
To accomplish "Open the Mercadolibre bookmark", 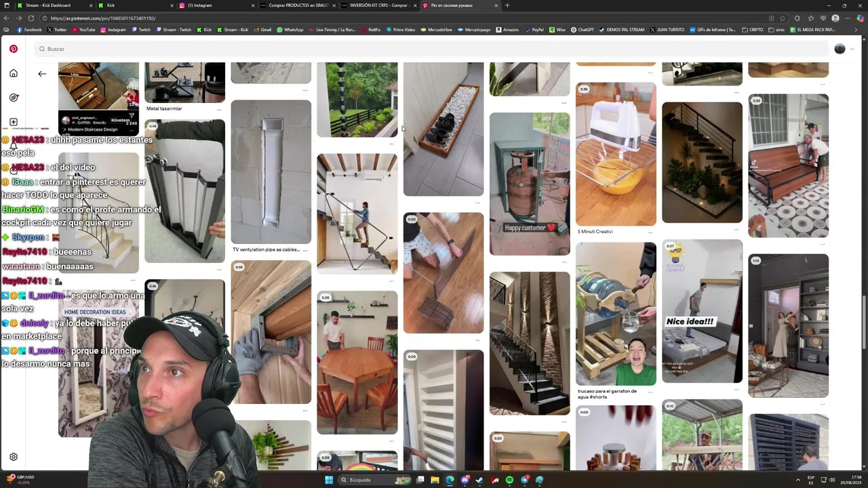I will [x=436, y=30].
